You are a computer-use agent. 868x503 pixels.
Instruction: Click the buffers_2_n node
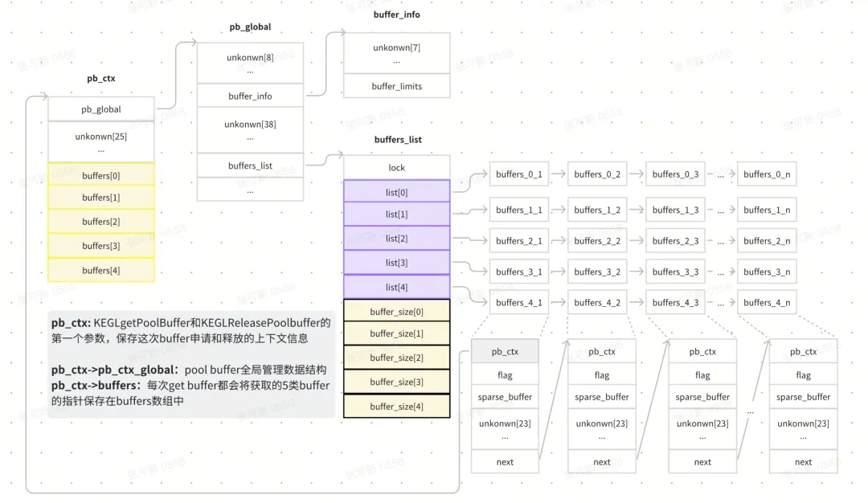click(767, 241)
